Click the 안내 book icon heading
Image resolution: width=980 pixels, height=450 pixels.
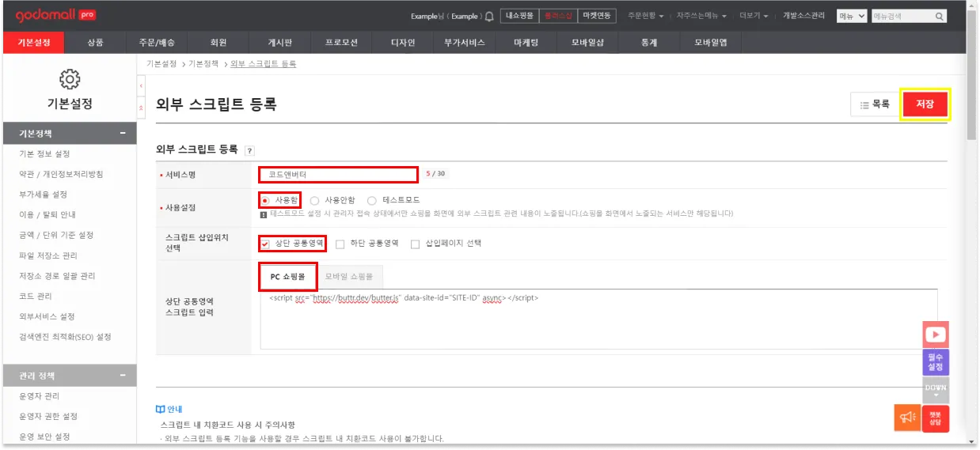pos(169,409)
